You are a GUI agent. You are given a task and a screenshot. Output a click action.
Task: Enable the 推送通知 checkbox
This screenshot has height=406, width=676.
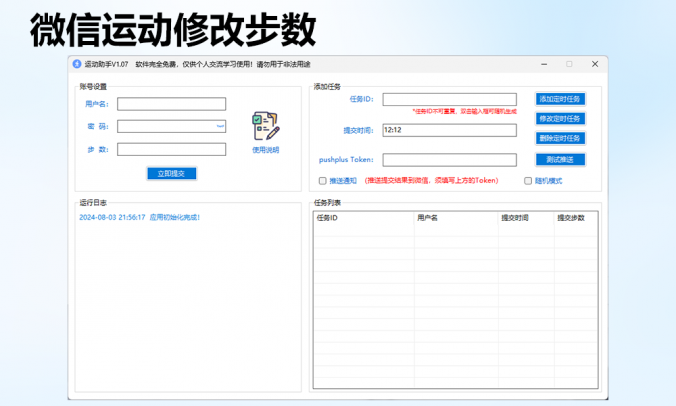(x=322, y=181)
